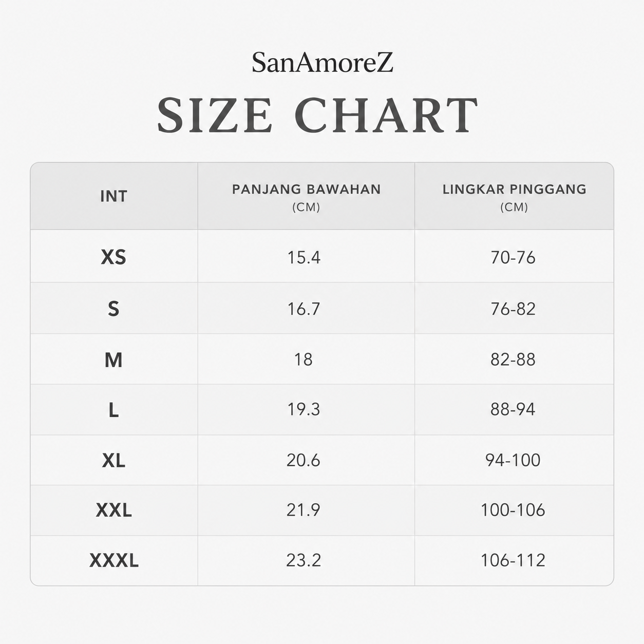Click the M size row label
This screenshot has height=644, width=644.
tap(113, 360)
